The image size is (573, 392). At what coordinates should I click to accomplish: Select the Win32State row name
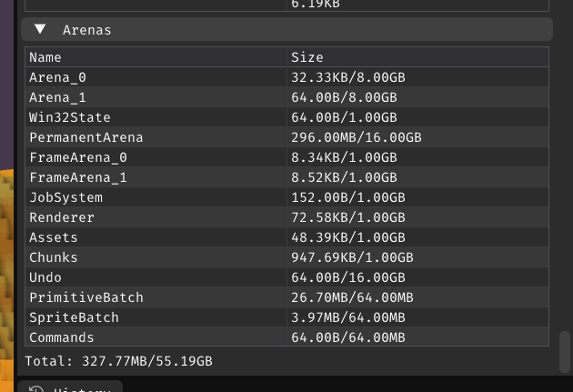click(70, 117)
